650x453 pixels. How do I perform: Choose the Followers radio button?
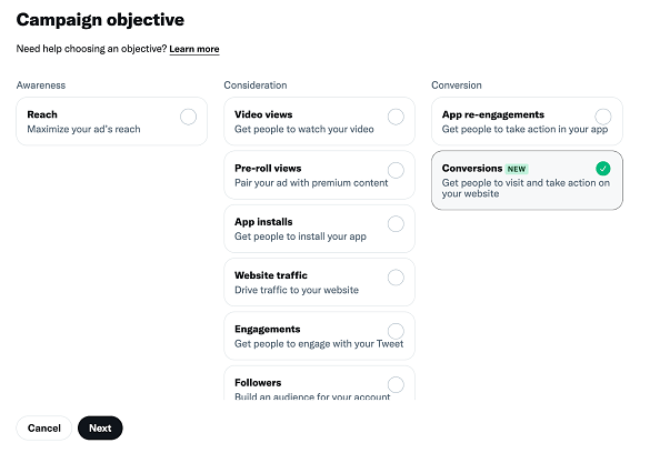point(396,384)
